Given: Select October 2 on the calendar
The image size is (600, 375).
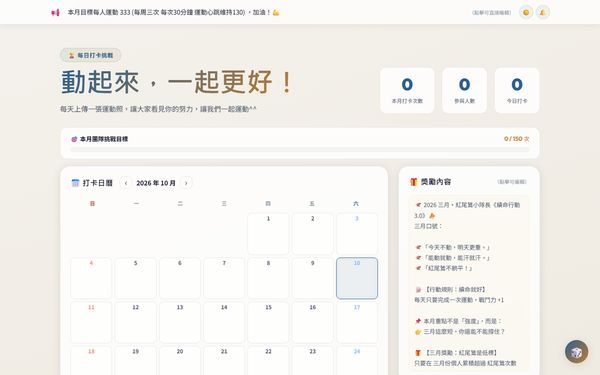Looking at the screenshot, I should tap(313, 234).
